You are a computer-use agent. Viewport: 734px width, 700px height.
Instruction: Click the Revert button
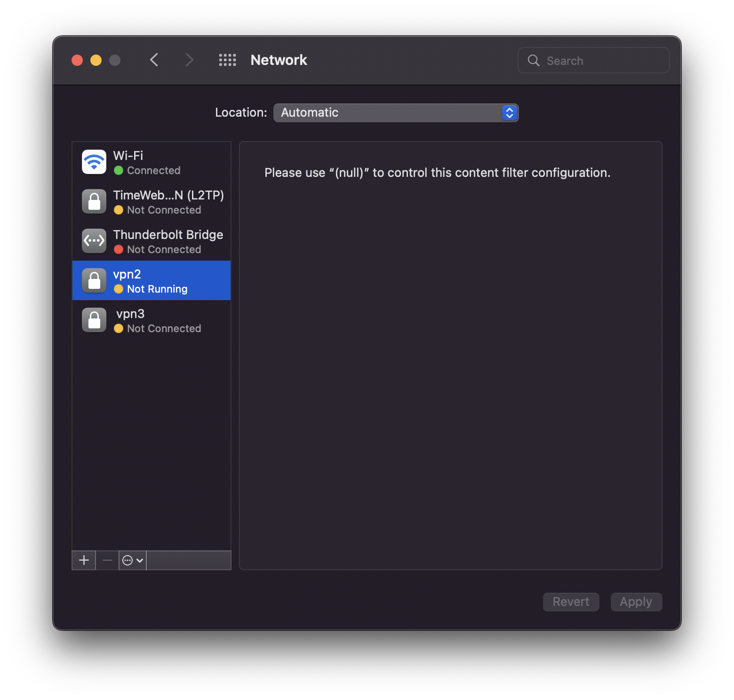(x=571, y=602)
